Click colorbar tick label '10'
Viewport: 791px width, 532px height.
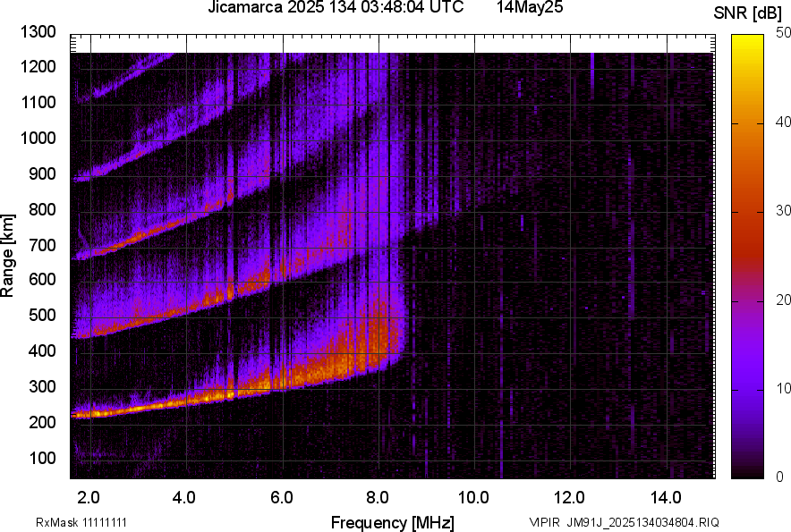(783, 389)
